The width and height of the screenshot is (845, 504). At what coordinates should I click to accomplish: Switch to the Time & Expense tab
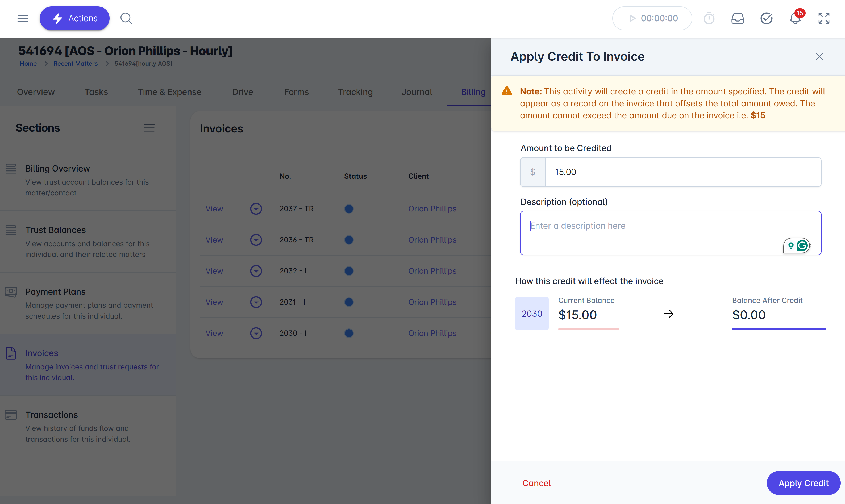pyautogui.click(x=169, y=92)
